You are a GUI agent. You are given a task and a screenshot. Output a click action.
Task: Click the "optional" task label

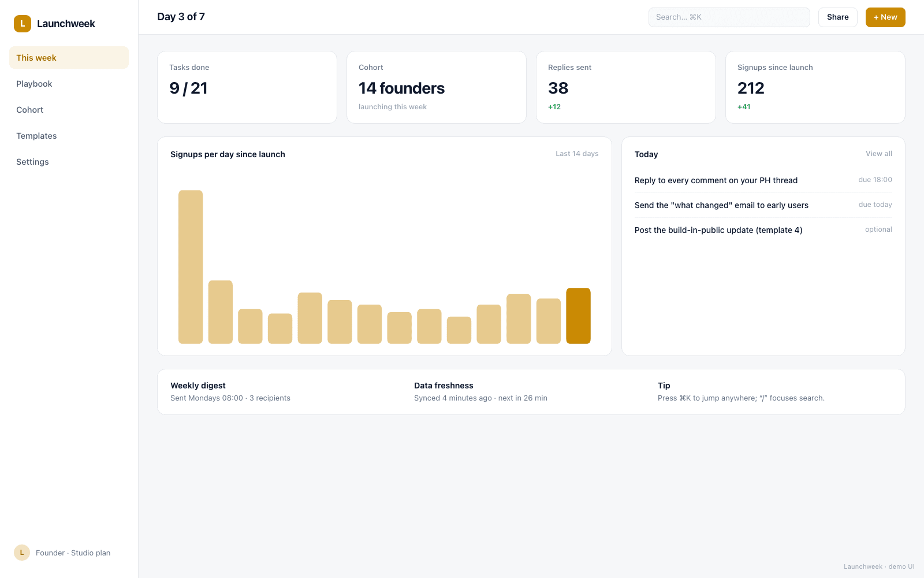pyautogui.click(x=878, y=229)
